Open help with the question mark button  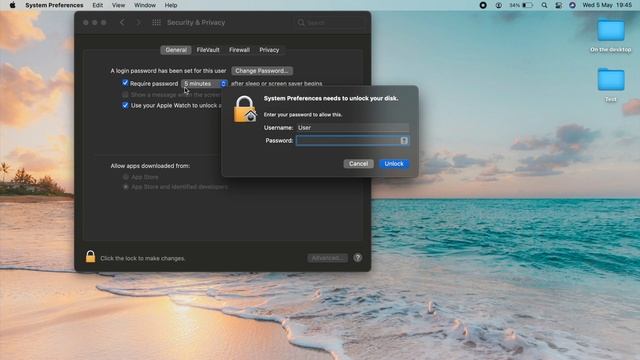pos(358,258)
